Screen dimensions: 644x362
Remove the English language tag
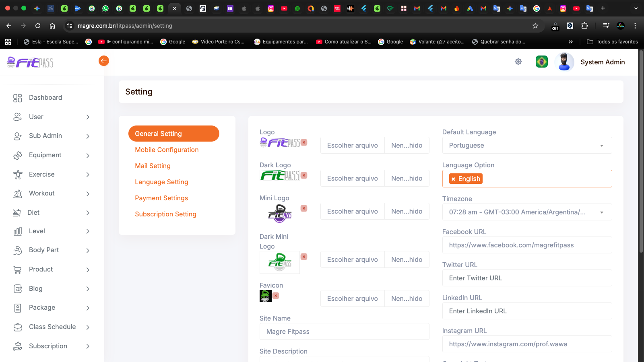click(453, 179)
